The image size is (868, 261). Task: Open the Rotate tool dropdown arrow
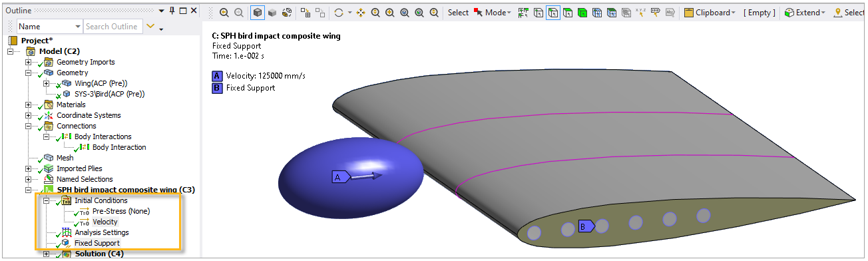click(x=349, y=13)
